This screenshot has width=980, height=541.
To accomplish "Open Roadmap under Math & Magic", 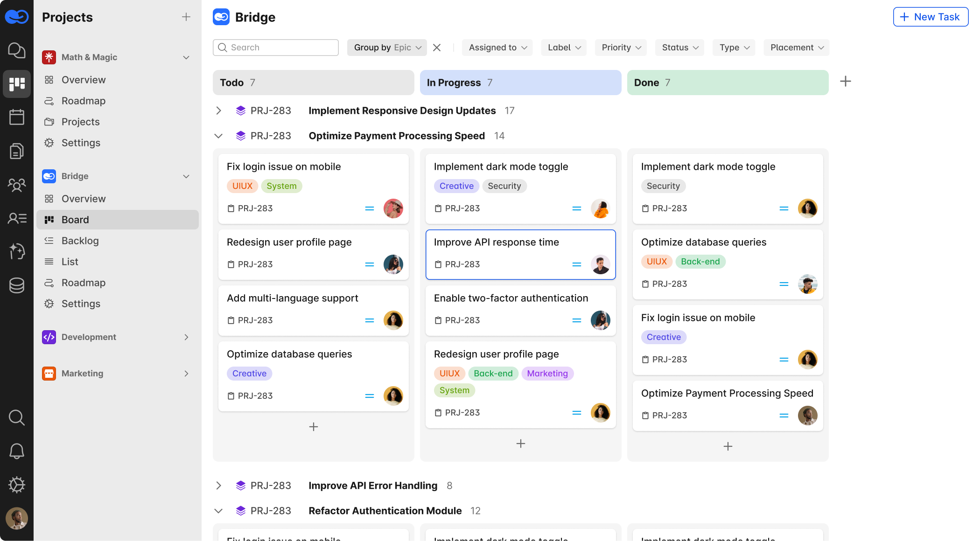I will click(x=84, y=101).
